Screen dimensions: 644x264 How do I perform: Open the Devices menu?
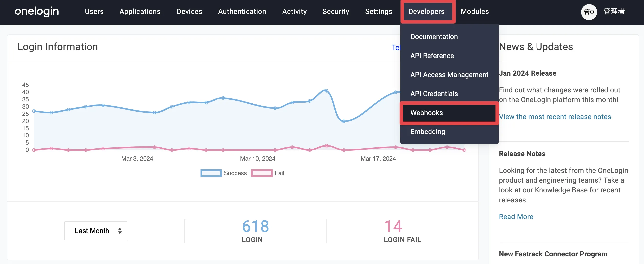point(189,11)
